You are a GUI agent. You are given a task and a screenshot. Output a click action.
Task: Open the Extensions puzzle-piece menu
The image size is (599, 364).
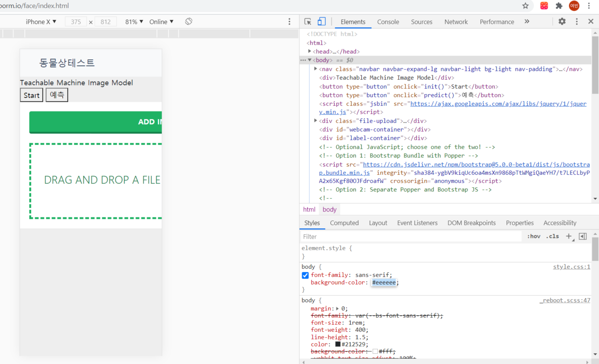tap(559, 6)
